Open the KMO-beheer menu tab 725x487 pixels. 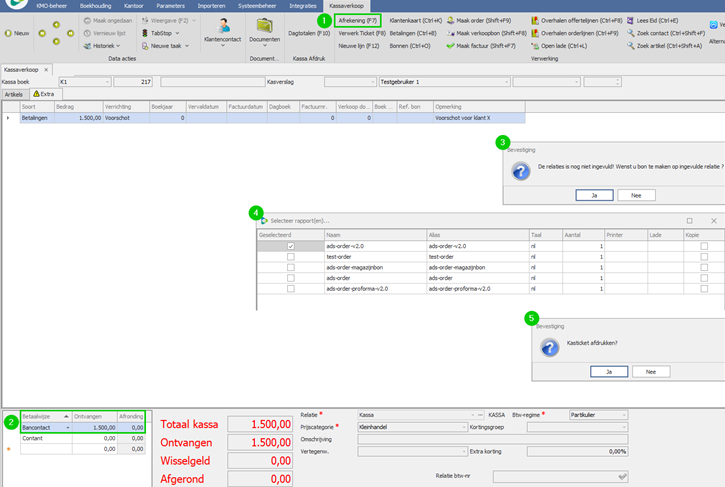pos(52,6)
